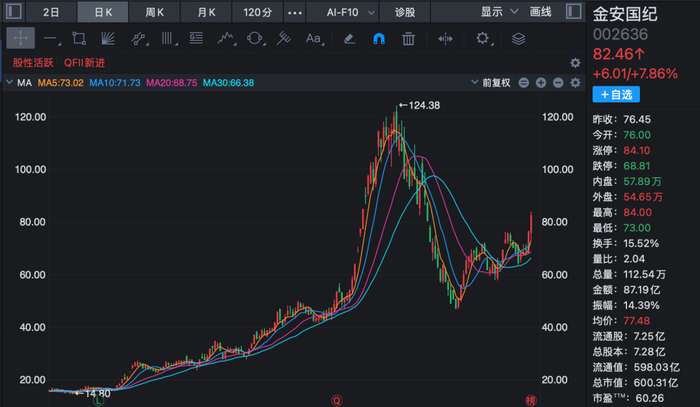This screenshot has height=407, width=700.
Task: Select the fan lines drawing tool
Action: (x=108, y=39)
